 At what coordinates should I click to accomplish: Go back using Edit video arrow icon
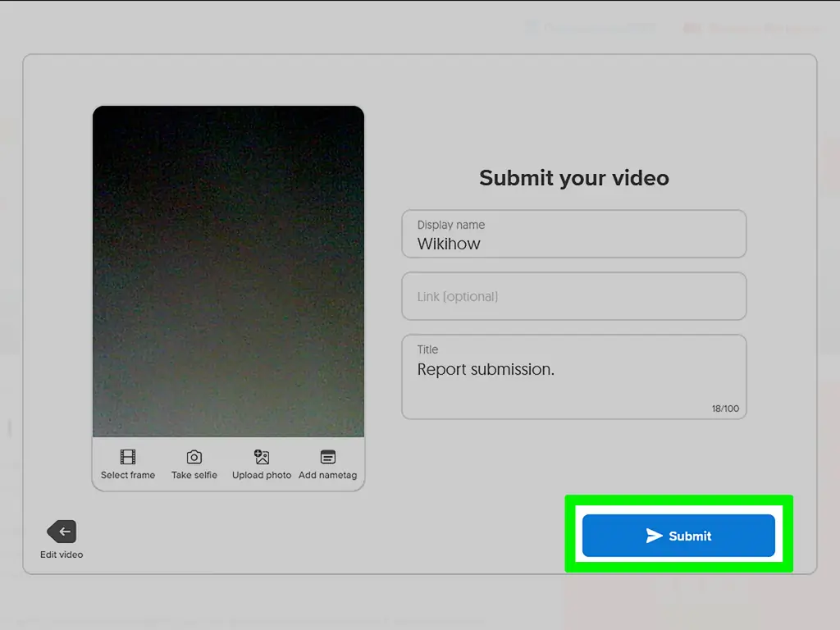(x=62, y=532)
